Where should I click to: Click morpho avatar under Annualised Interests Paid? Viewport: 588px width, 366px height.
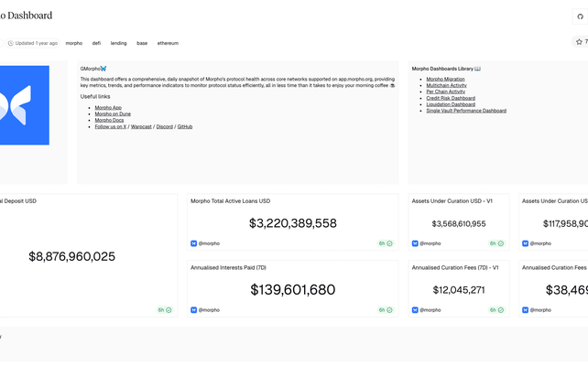194,310
